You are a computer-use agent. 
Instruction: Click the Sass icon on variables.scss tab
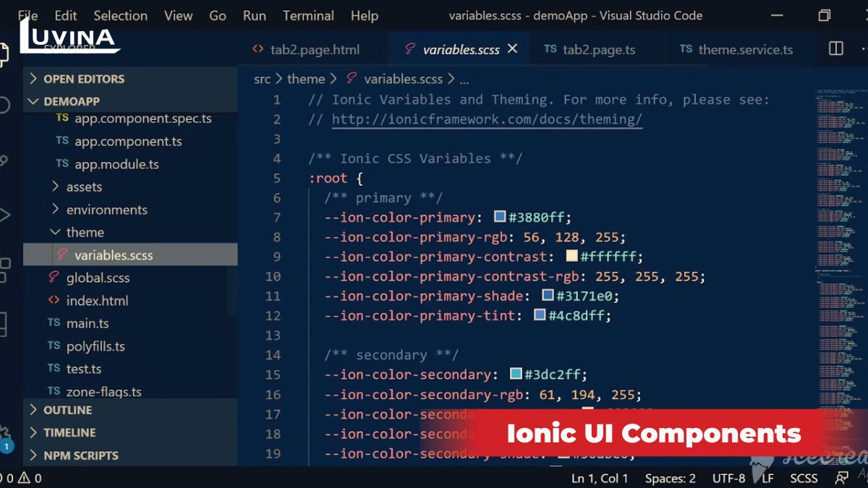pos(410,49)
